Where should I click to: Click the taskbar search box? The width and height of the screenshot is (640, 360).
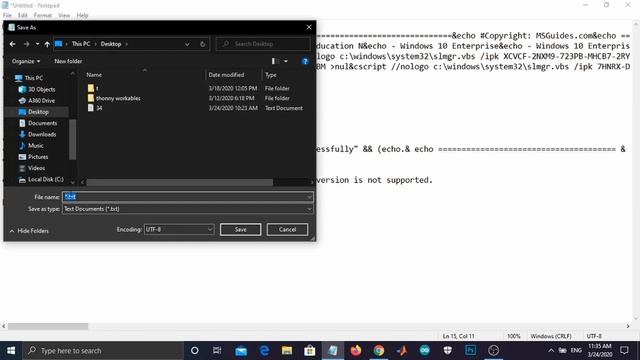coord(103,351)
